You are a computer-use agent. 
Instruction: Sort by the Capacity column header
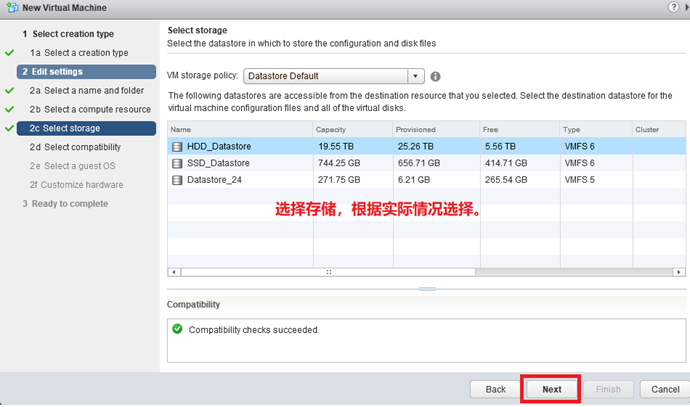pos(352,130)
